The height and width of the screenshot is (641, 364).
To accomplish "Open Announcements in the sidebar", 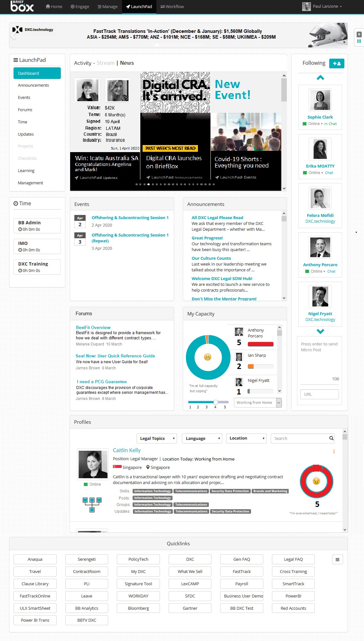I will click(33, 85).
